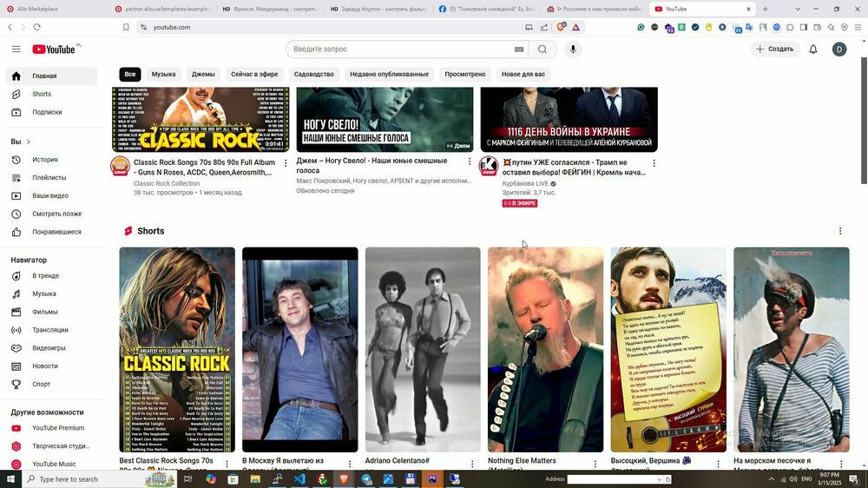Open new browser tab plus button
This screenshot has height=488, width=868.
coord(765,9)
